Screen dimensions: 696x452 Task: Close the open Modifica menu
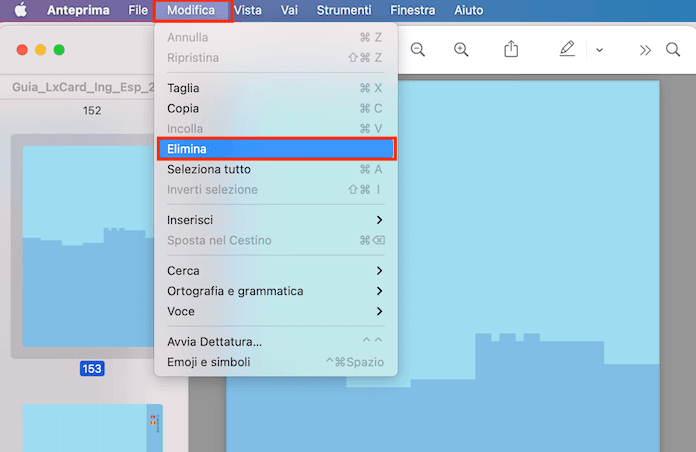(x=191, y=10)
